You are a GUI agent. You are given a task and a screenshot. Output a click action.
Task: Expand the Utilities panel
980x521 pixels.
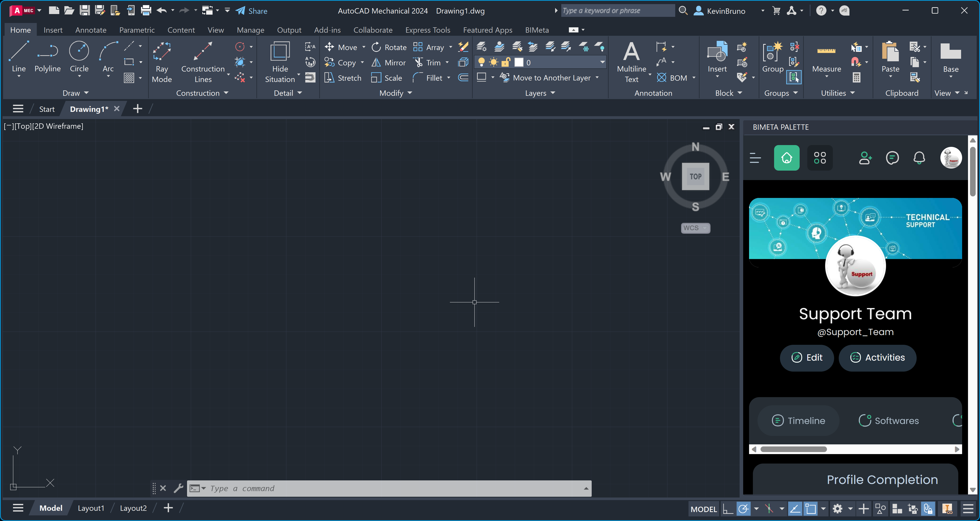point(838,93)
